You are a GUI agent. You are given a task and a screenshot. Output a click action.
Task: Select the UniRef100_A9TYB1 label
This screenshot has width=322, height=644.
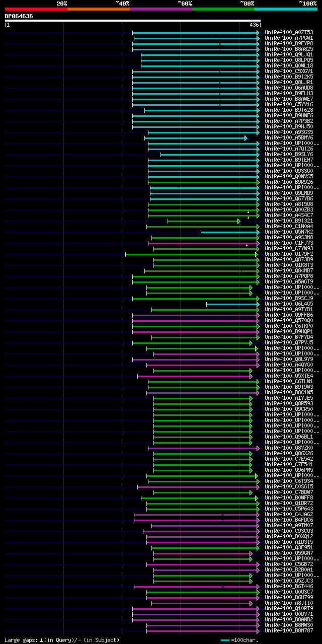[289, 310]
